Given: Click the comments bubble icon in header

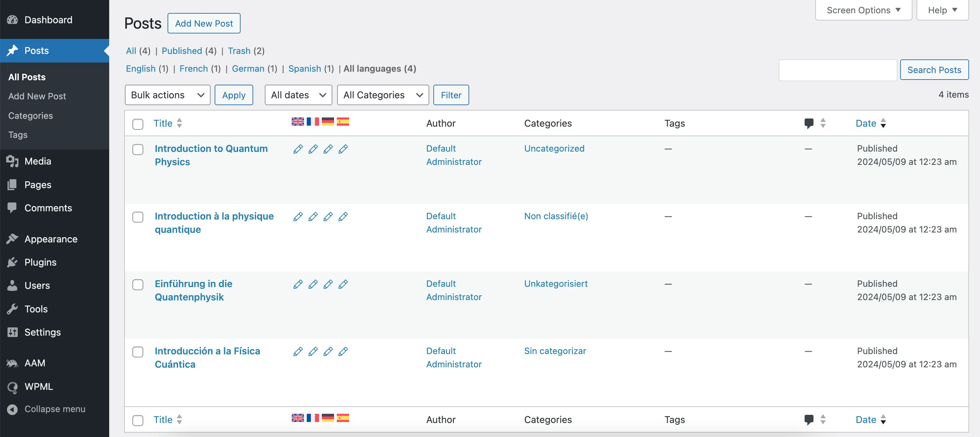Looking at the screenshot, I should (809, 123).
